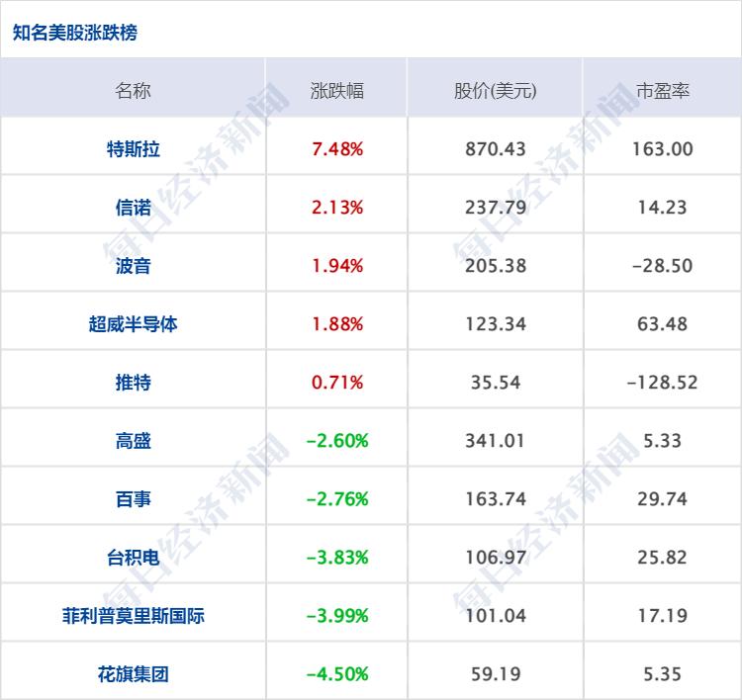Image resolution: width=742 pixels, height=700 pixels.
Task: Open the 花旗集团 stock link
Action: (x=133, y=674)
